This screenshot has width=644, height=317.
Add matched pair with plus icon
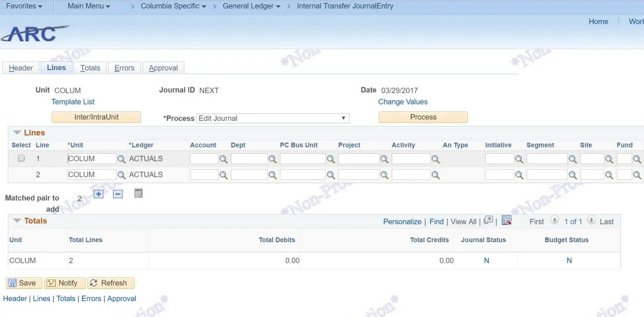coord(99,194)
